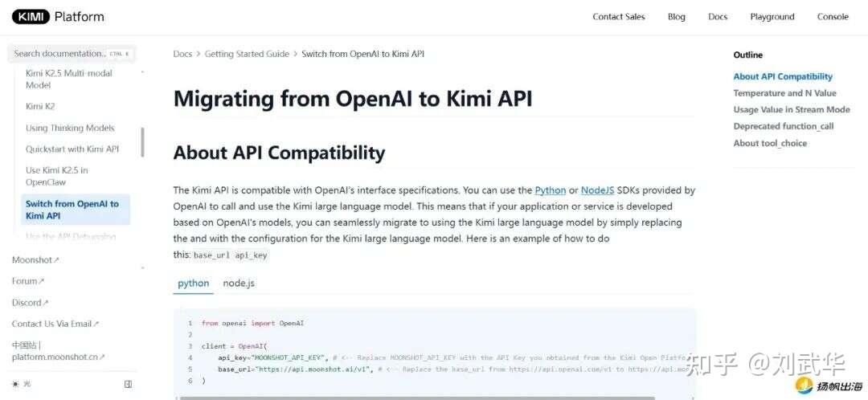Click the CTRL K shortcut hint
The width and height of the screenshot is (868, 400).
119,54
